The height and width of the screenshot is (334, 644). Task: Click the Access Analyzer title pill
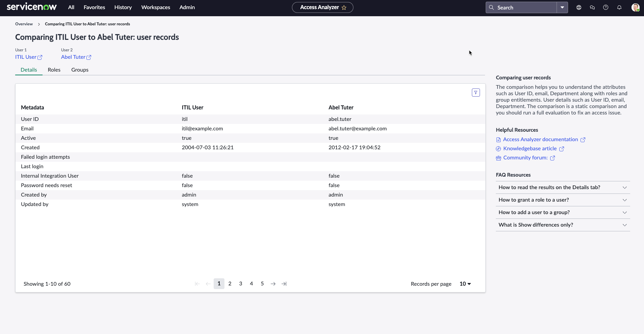click(322, 7)
